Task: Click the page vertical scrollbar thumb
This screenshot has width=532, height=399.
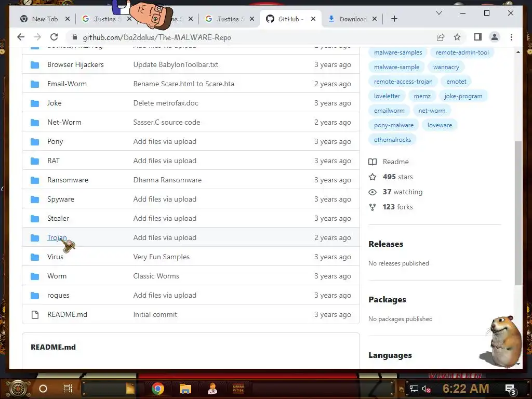Action: pyautogui.click(x=518, y=213)
